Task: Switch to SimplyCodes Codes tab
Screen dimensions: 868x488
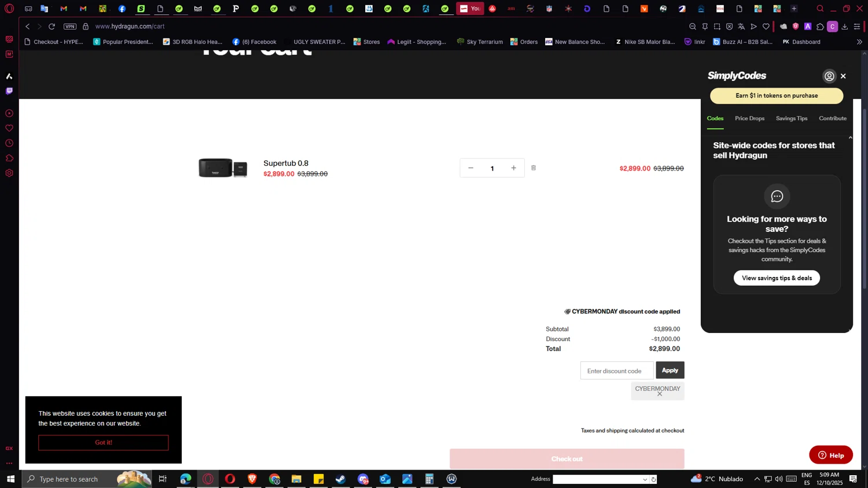Action: (715, 119)
